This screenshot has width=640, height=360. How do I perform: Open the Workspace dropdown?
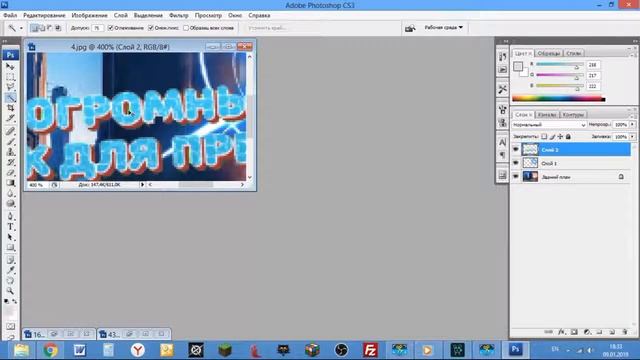(x=443, y=27)
